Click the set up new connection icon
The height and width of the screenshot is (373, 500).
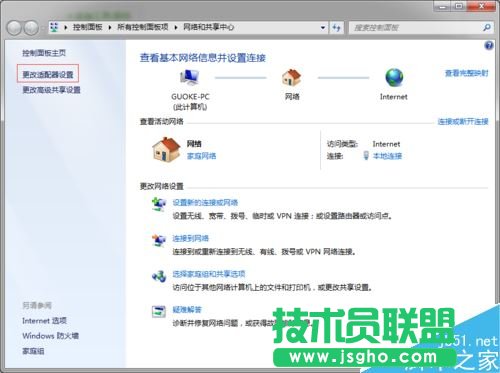(x=159, y=204)
